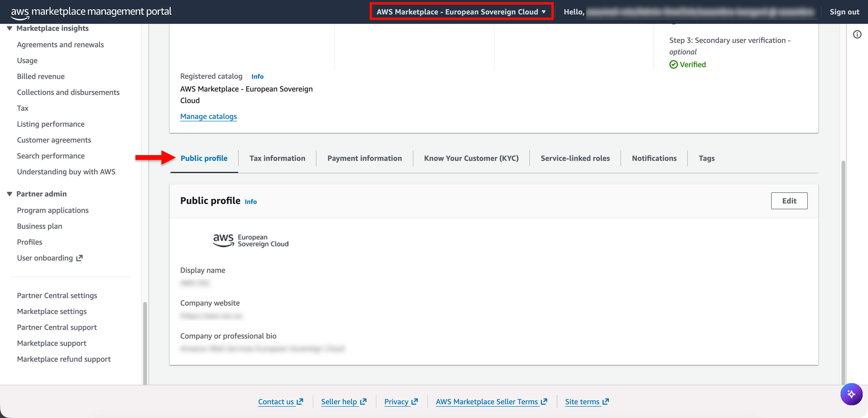This screenshot has width=868, height=418.
Task: Click the Info link beside Public profile heading
Action: tap(251, 202)
